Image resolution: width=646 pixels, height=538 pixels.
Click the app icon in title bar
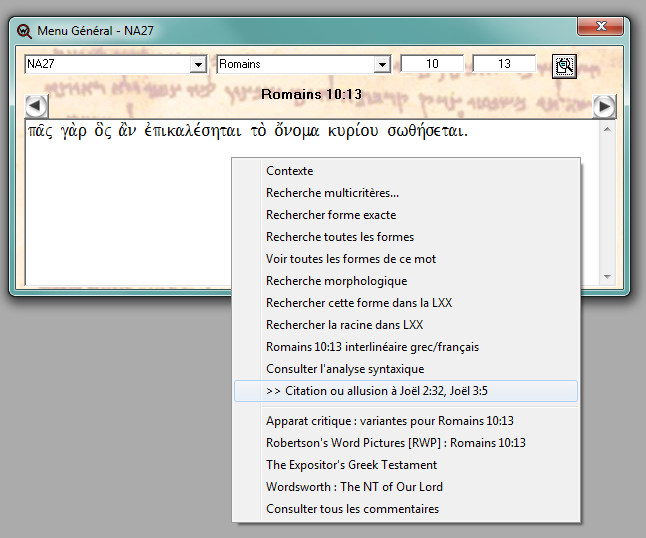pos(24,31)
